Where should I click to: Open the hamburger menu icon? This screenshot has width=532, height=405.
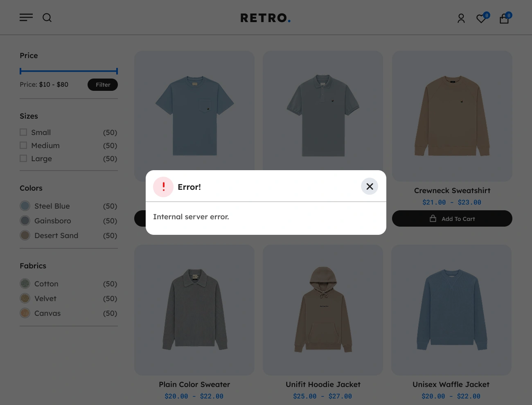click(26, 18)
